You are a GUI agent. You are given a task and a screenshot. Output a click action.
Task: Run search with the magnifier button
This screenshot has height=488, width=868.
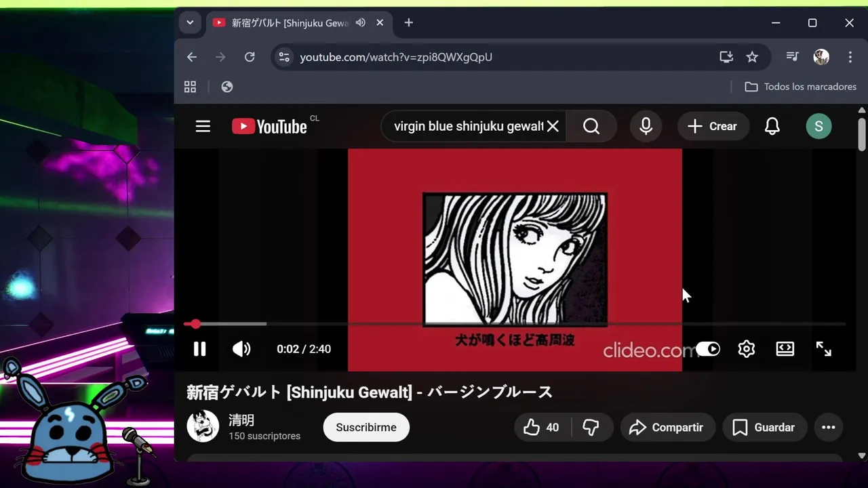(591, 126)
